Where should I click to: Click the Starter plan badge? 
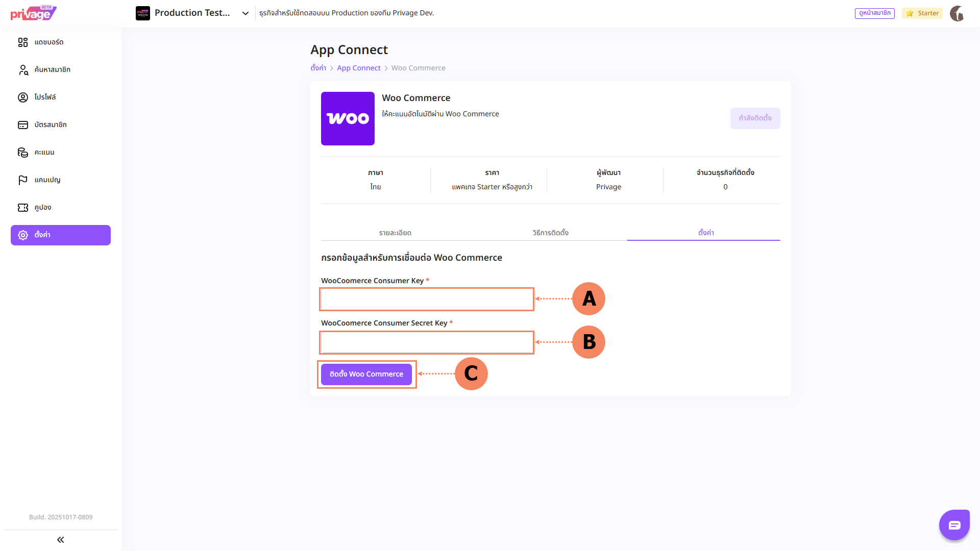pyautogui.click(x=922, y=13)
